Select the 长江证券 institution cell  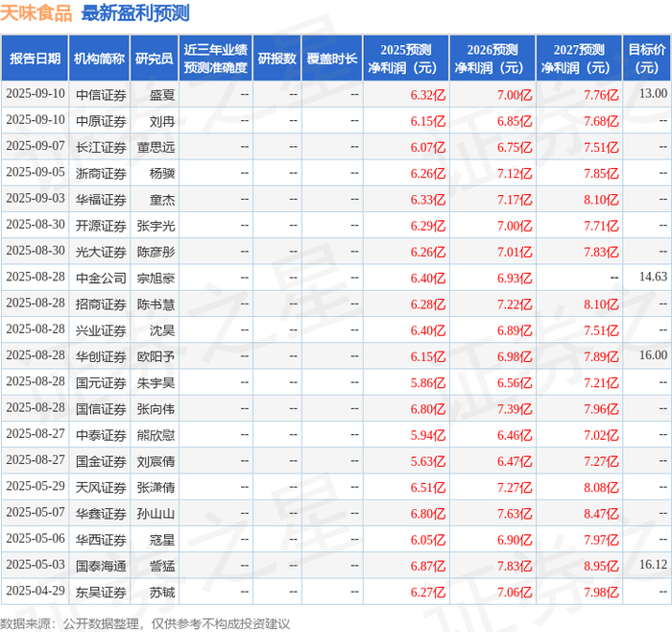coord(101,148)
